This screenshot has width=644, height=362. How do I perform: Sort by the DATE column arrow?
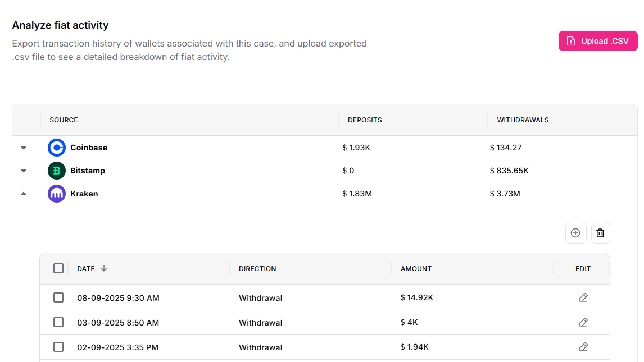tap(104, 268)
